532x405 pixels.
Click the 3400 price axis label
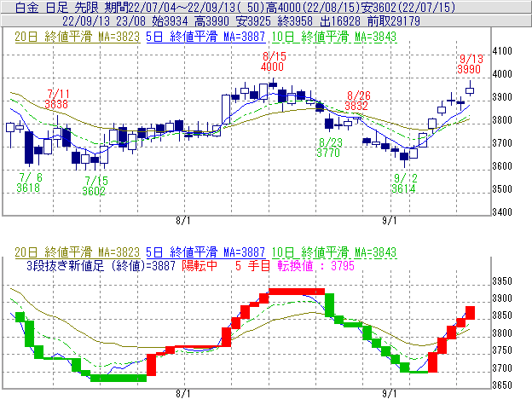(502, 212)
